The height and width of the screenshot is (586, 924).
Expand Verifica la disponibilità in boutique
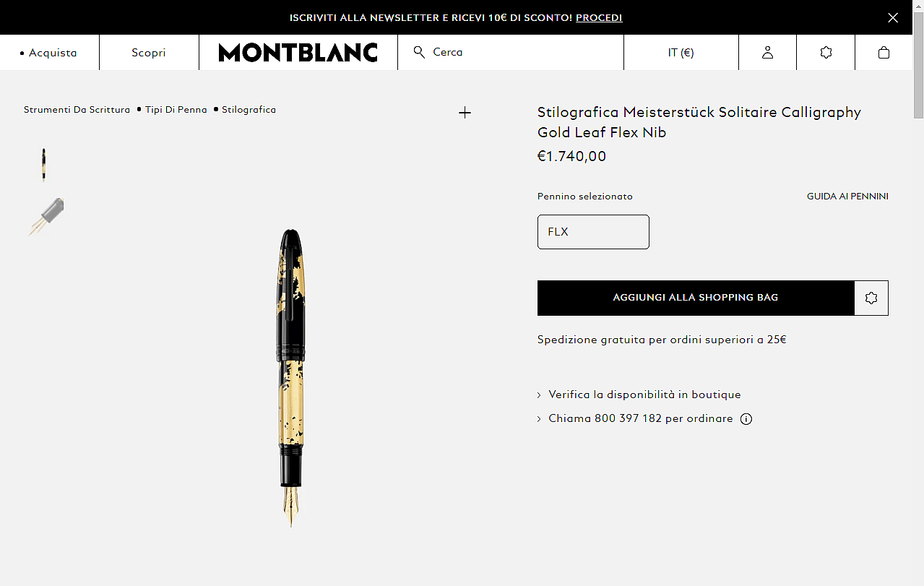tap(644, 395)
